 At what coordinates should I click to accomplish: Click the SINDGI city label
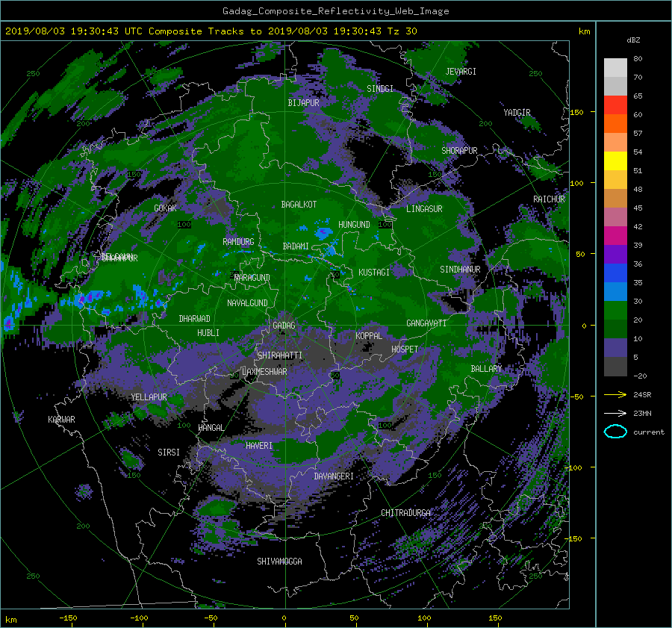pos(380,89)
